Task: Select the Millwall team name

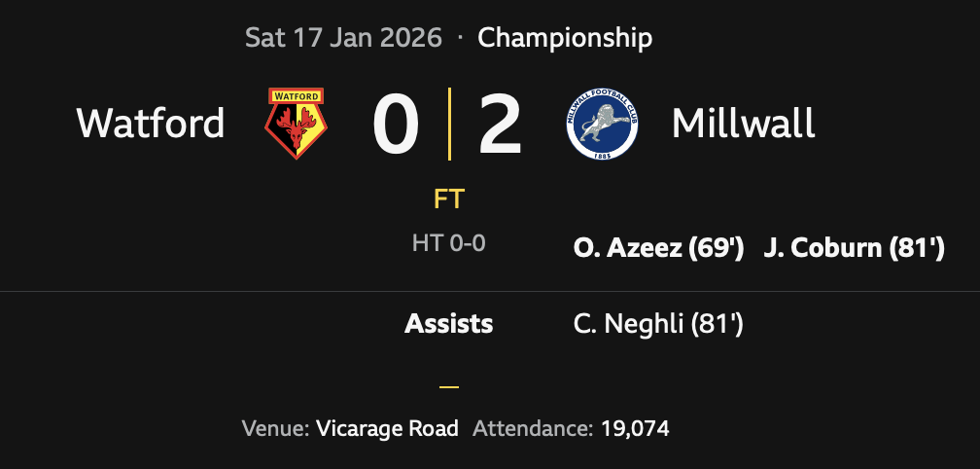Action: point(743,124)
